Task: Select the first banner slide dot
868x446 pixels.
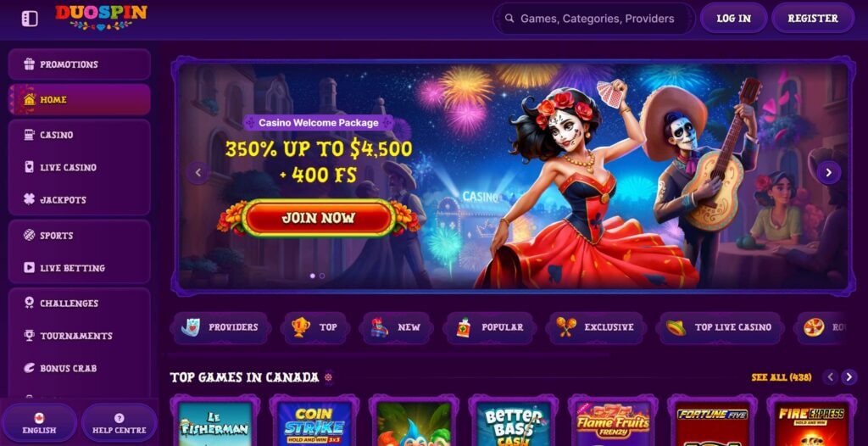Action: click(x=312, y=276)
